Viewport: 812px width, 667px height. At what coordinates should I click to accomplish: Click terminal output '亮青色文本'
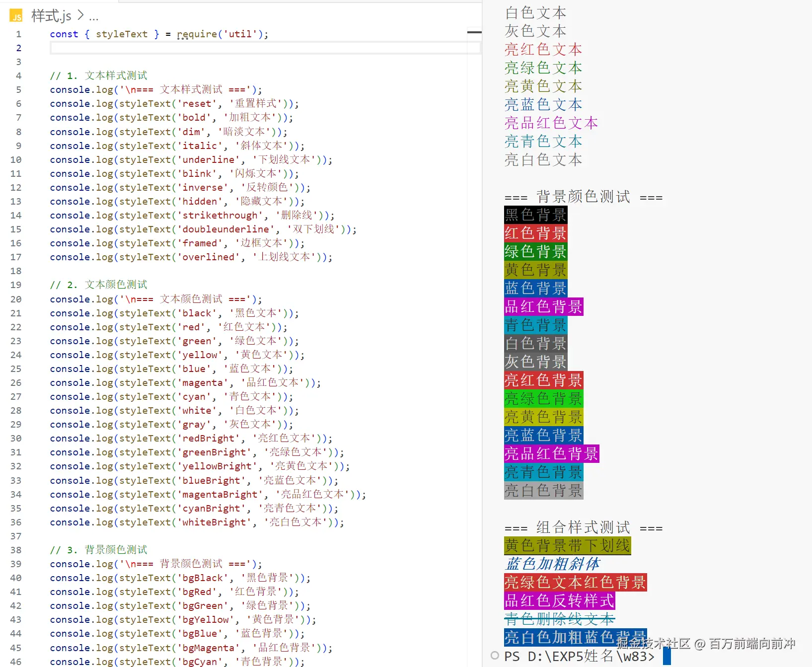pos(543,142)
